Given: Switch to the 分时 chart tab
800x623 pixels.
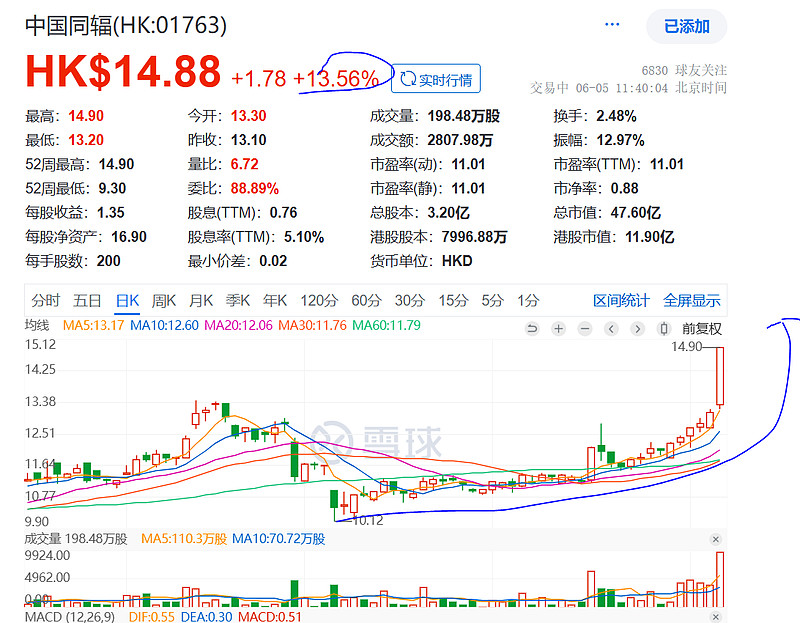Looking at the screenshot, I should pos(46,301).
